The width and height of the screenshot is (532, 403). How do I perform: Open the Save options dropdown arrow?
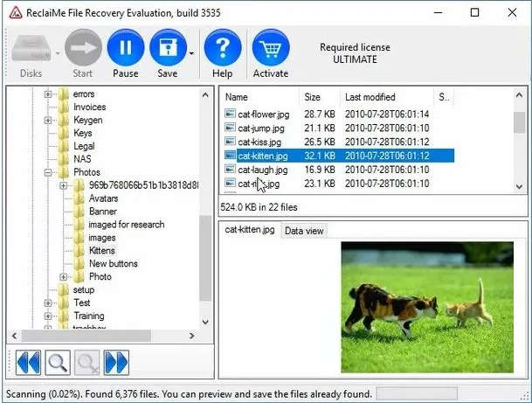(191, 53)
